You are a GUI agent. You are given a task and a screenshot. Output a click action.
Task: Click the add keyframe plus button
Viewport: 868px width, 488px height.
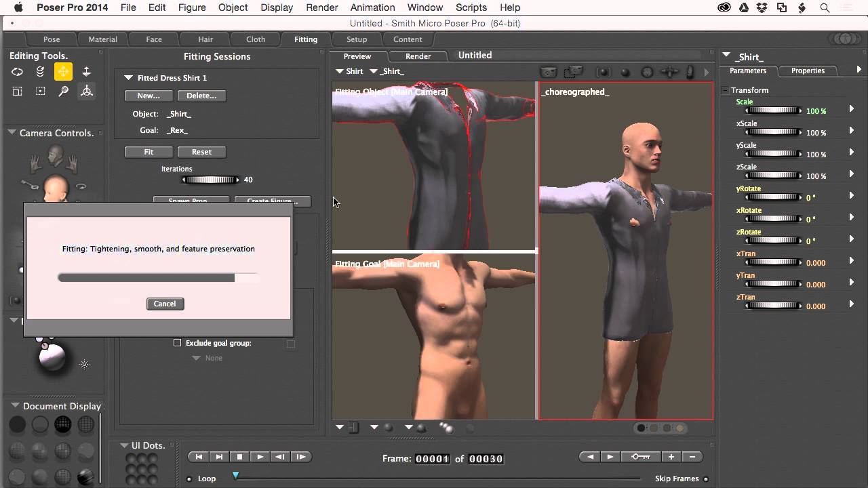[x=671, y=457]
